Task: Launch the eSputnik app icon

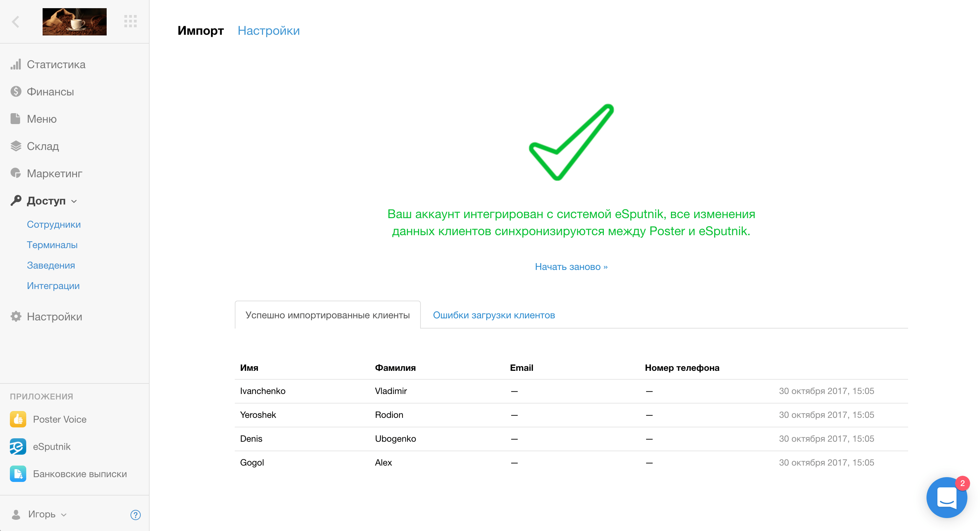Action: coord(18,446)
